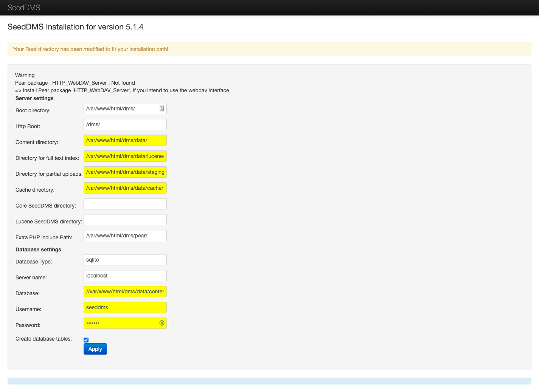Click the autofill contact icon in Root directory

tap(162, 108)
